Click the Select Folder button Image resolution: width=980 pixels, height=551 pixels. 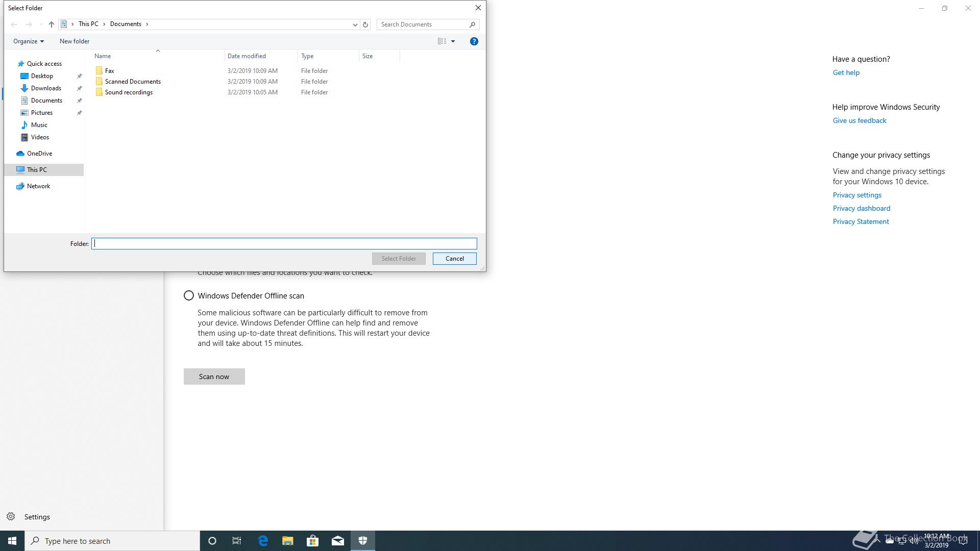point(399,259)
